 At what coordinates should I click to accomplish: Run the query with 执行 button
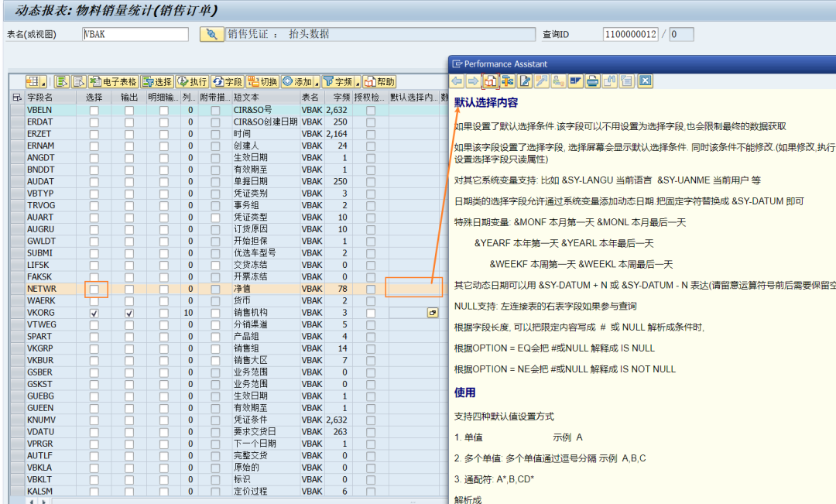coord(192,81)
